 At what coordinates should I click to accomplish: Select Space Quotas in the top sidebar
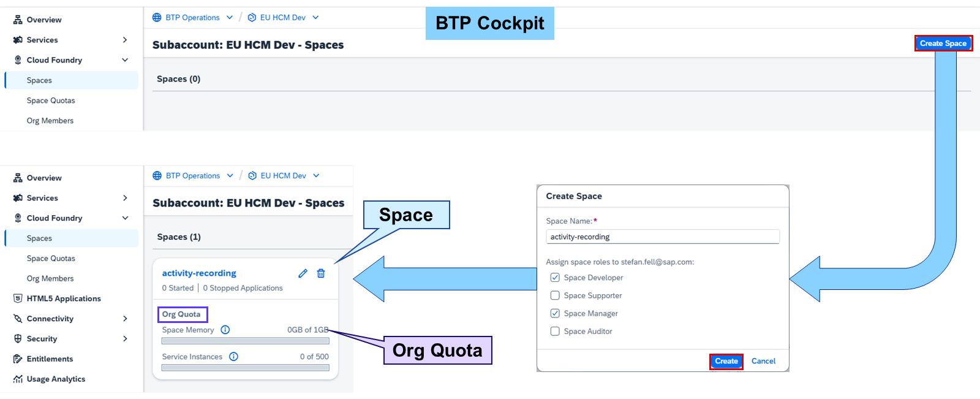(x=51, y=101)
